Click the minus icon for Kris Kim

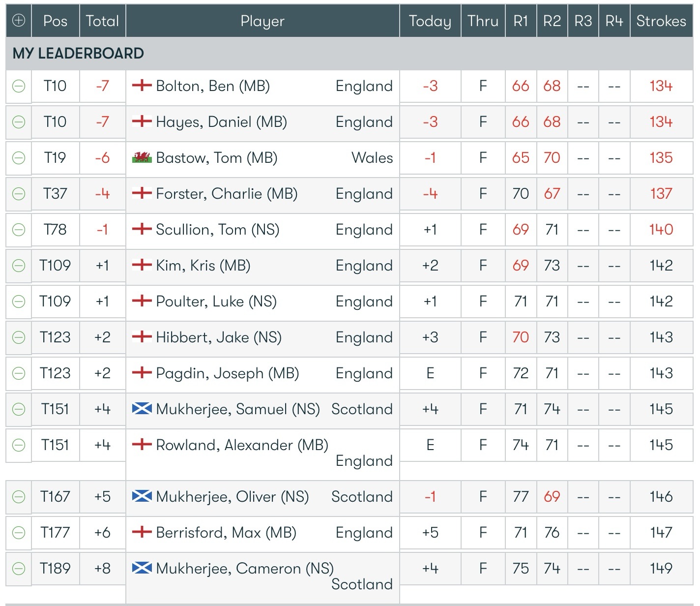click(19, 266)
